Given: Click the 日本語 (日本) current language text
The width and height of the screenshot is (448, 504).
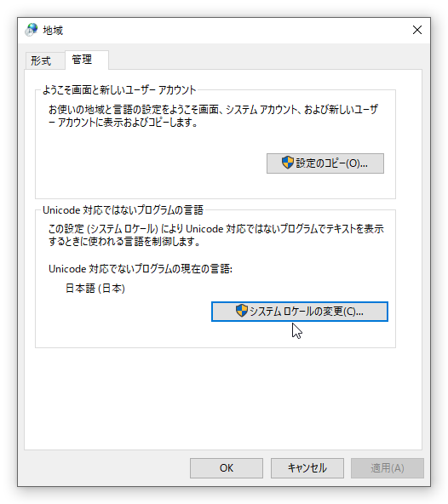Looking at the screenshot, I should [x=95, y=289].
